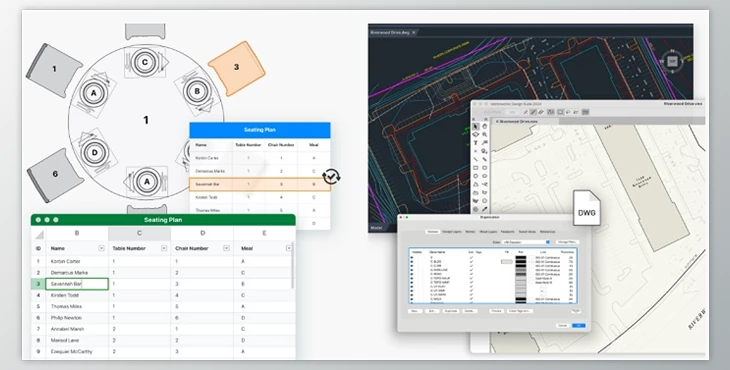Viewport: 730px width, 370px height.
Task: Select the gray chair number 1
Action: (54, 70)
